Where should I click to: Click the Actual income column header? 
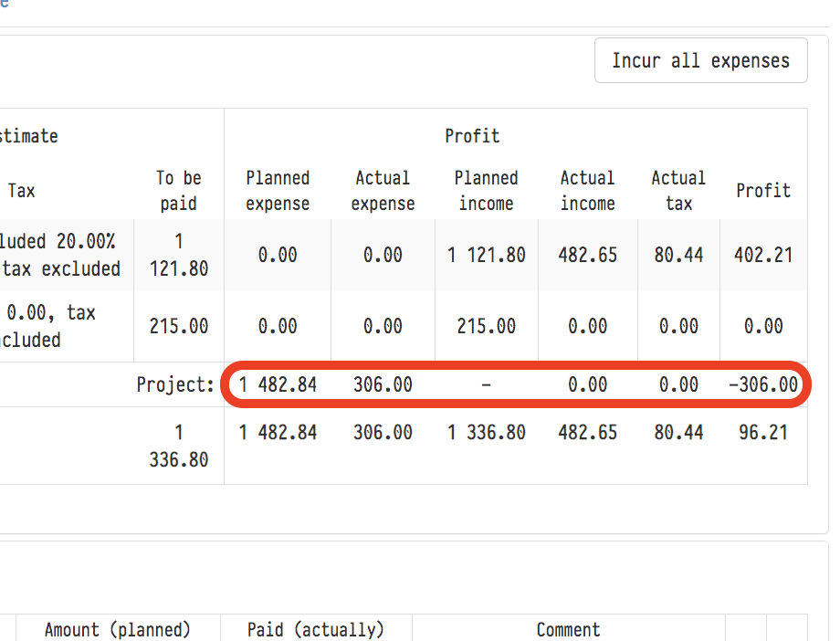587,191
